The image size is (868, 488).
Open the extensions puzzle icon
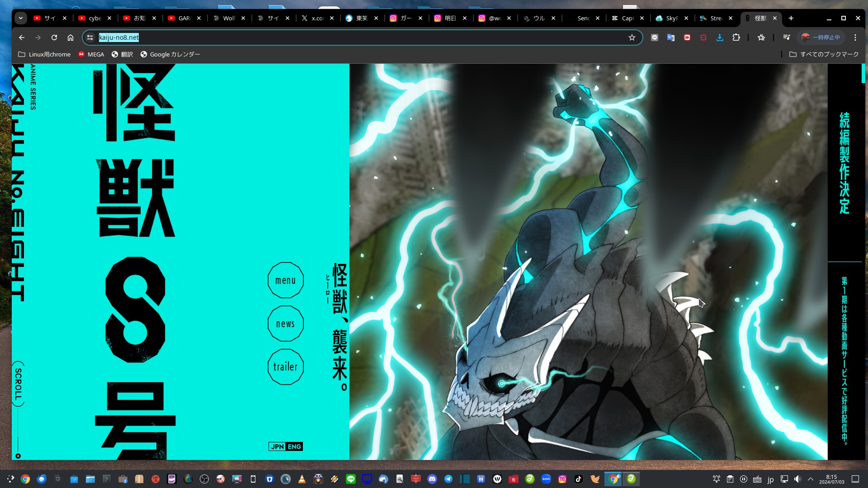[736, 38]
